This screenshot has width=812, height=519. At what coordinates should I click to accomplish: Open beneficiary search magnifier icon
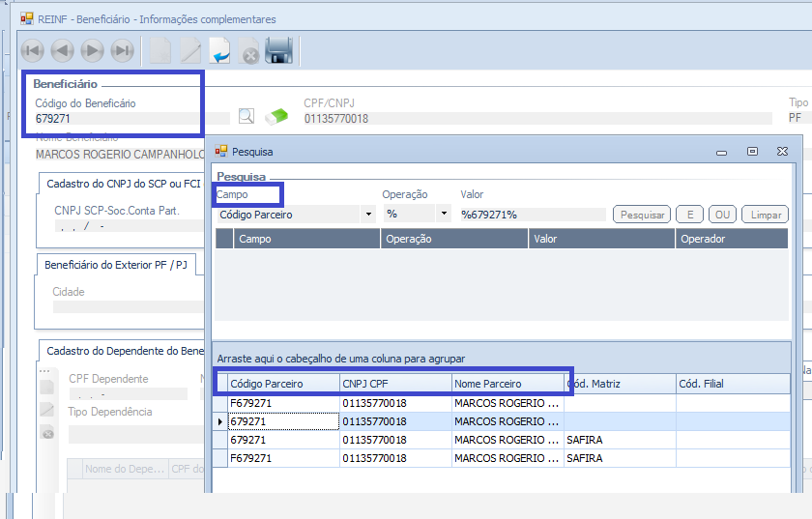246,116
